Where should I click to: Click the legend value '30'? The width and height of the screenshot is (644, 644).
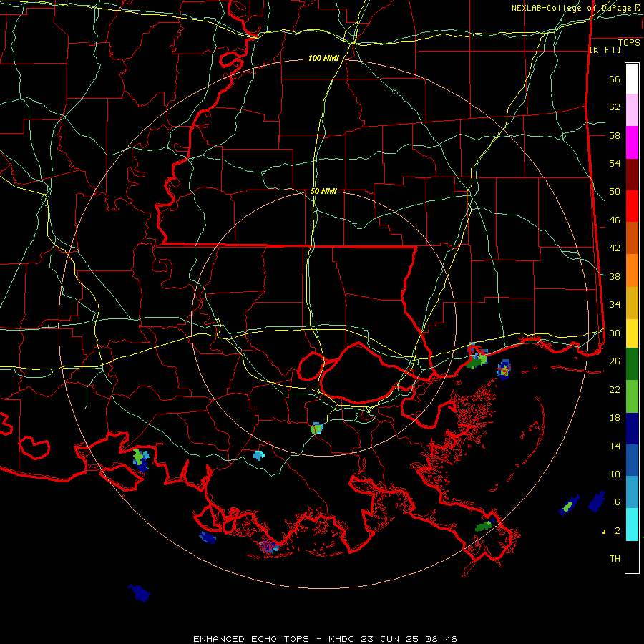(615, 333)
